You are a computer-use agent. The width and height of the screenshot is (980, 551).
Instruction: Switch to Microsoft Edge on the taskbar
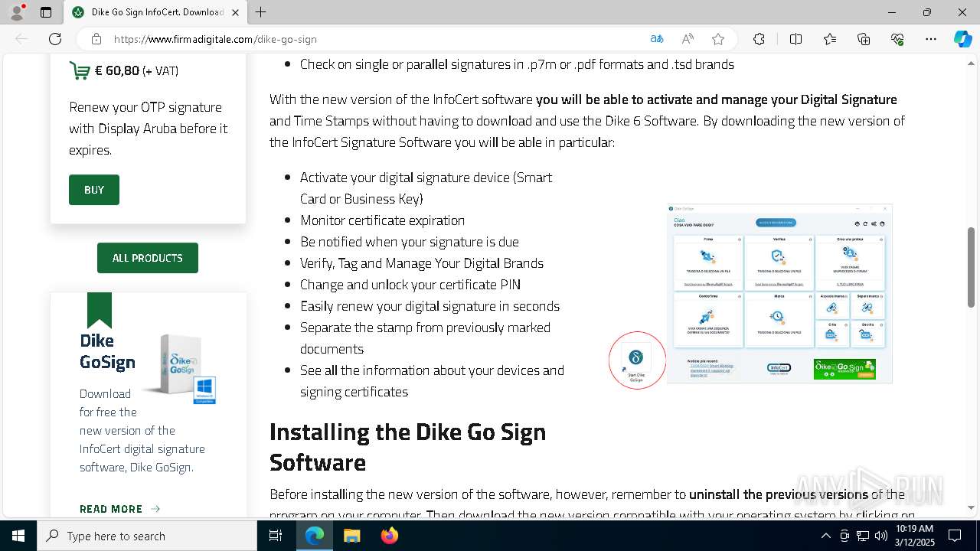pos(315,536)
